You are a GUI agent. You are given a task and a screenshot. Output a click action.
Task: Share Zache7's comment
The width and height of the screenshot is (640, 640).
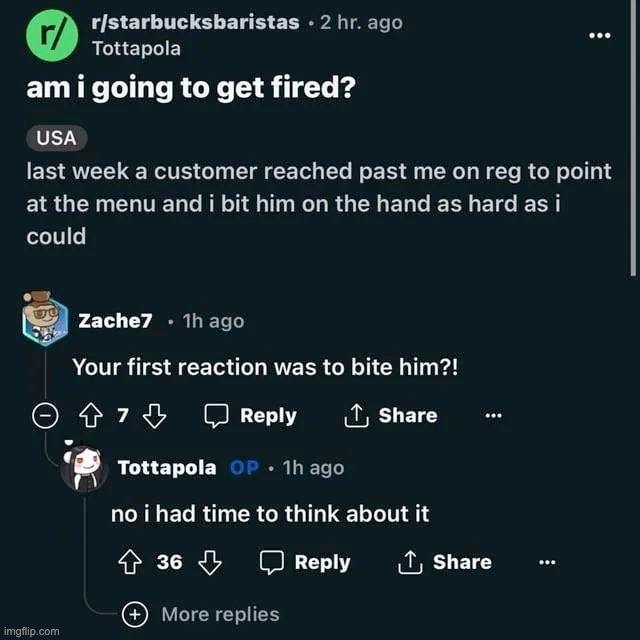click(390, 416)
